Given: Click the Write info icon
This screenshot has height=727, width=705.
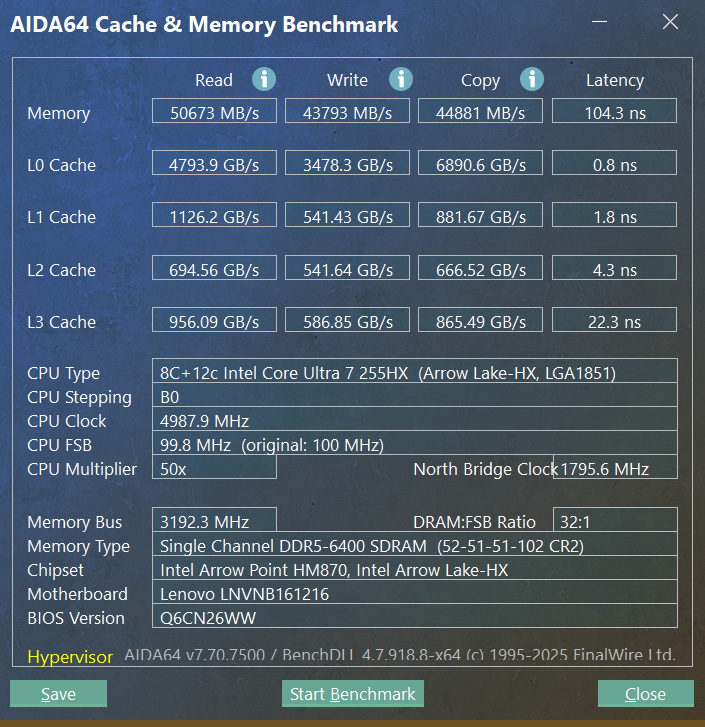Looking at the screenshot, I should (401, 79).
